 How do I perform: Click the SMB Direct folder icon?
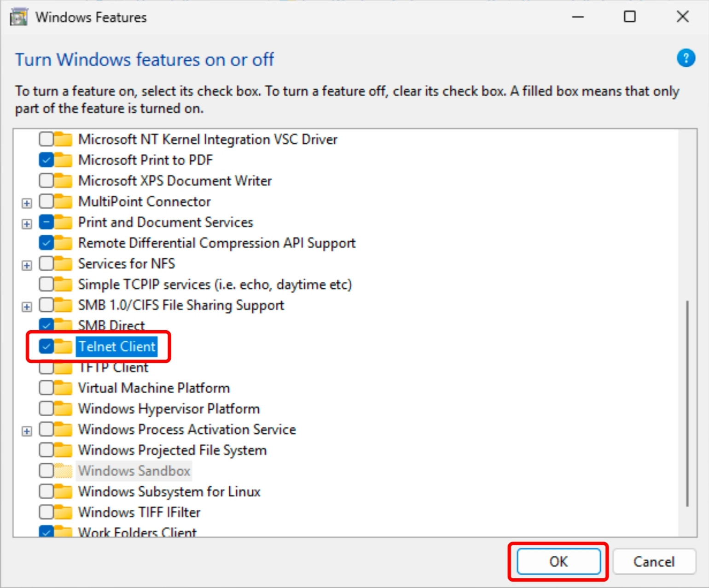[63, 326]
